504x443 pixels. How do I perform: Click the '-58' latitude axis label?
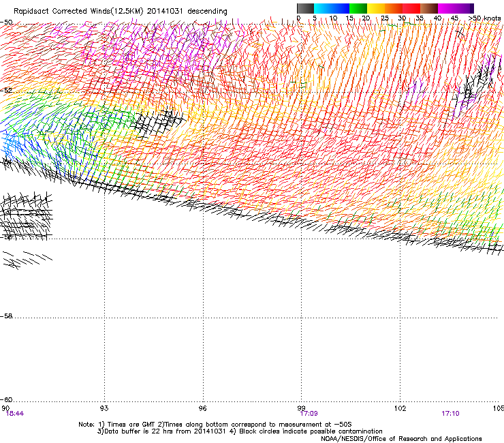click(x=6, y=316)
